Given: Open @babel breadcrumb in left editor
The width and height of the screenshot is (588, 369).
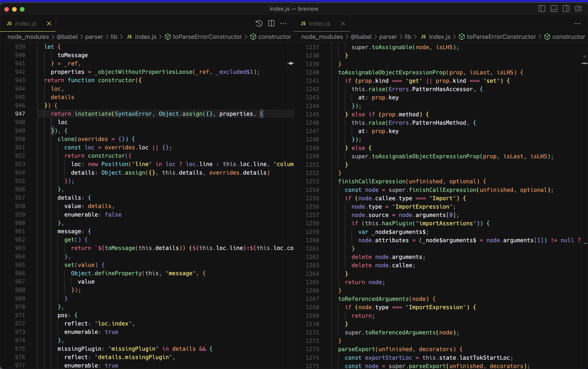Looking at the screenshot, I should 67,37.
